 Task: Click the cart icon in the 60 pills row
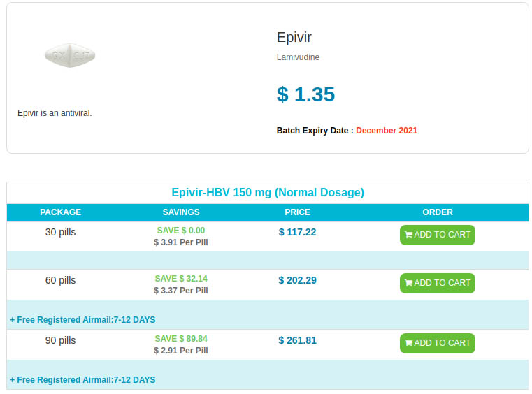(x=409, y=283)
